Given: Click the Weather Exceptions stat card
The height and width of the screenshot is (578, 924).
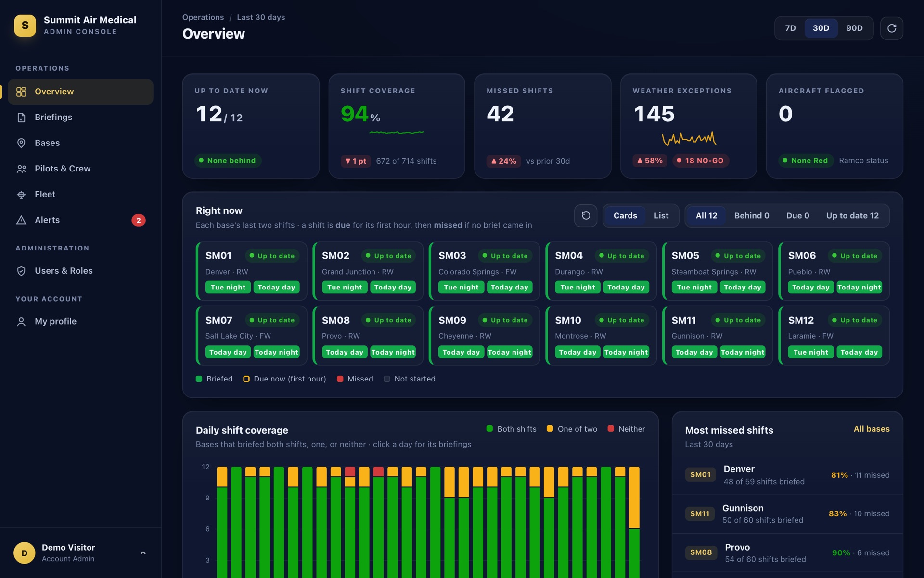Looking at the screenshot, I should point(688,126).
